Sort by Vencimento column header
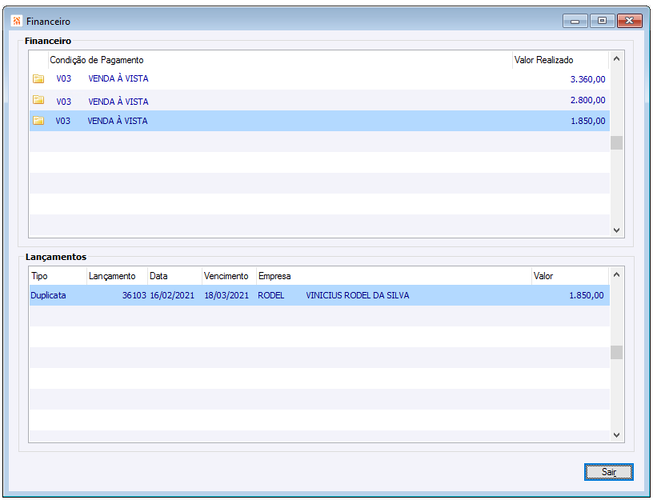Image resolution: width=657 pixels, height=500 pixels. pyautogui.click(x=229, y=276)
